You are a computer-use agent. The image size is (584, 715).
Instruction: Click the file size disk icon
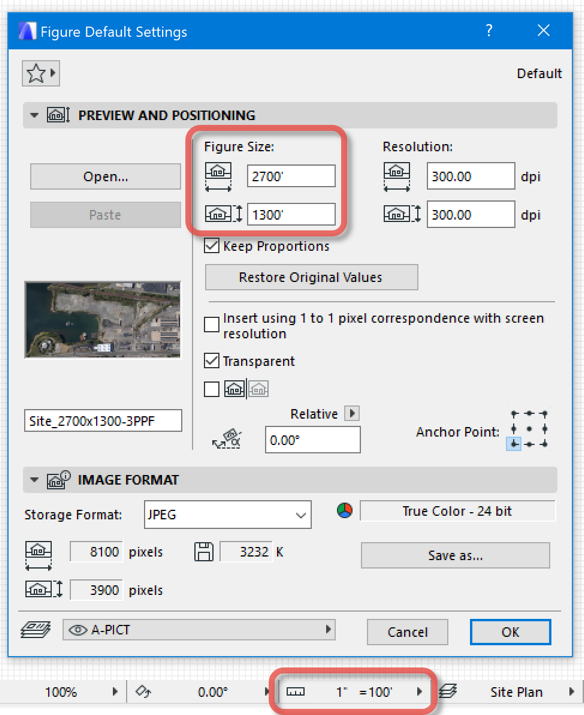(204, 552)
